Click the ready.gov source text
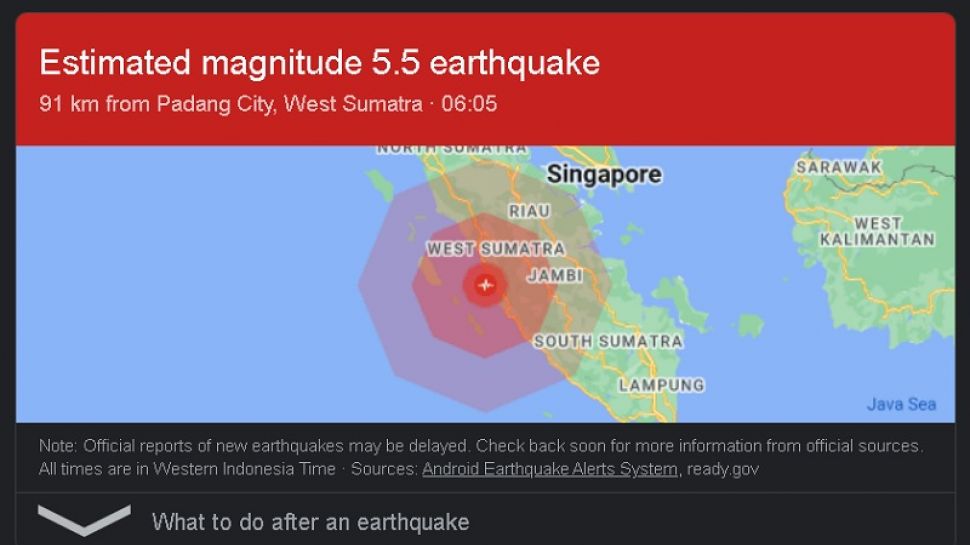 (x=723, y=469)
